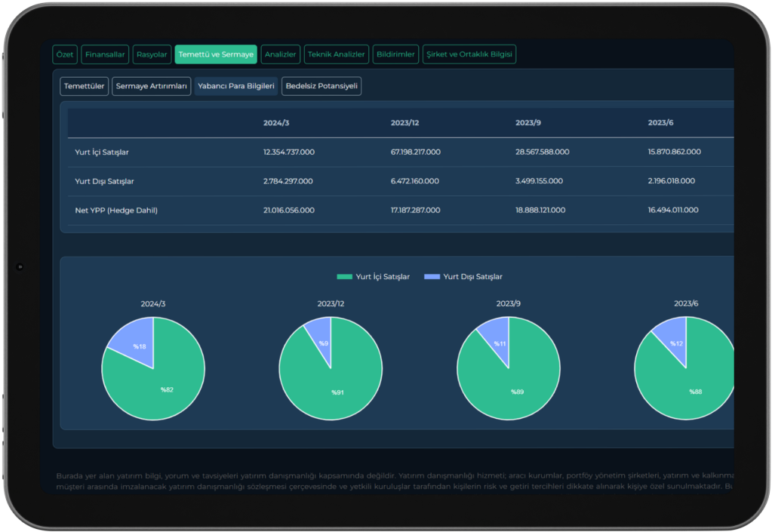Viewport: 772px width, 532px height.
Task: Open the Teknik Analizler tab
Action: (x=336, y=54)
